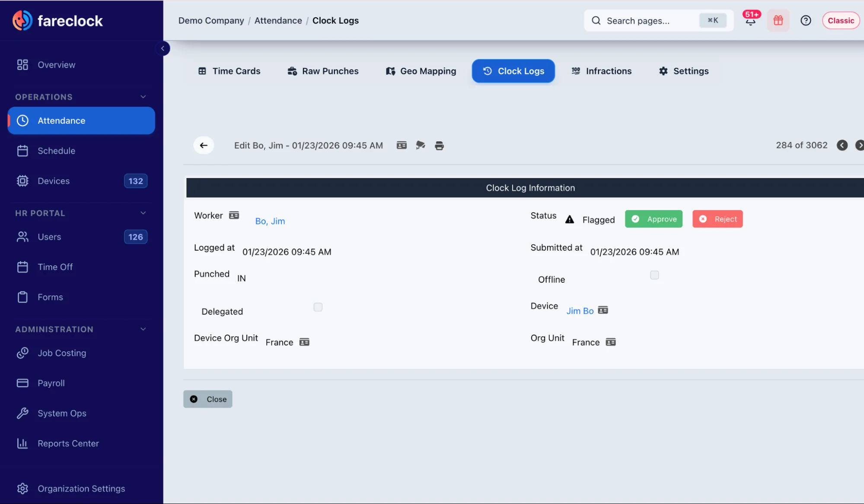Click the Search pages field
This screenshot has height=504, width=864.
[659, 20]
